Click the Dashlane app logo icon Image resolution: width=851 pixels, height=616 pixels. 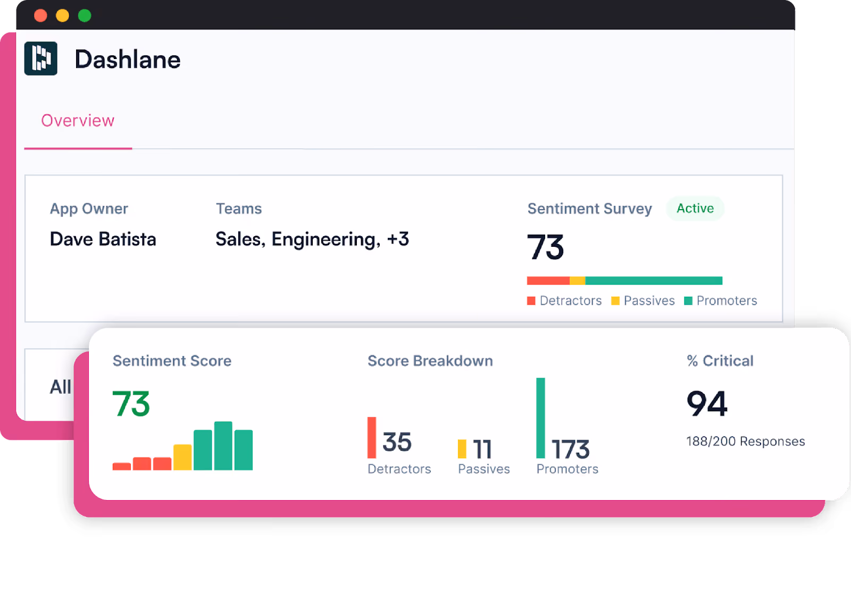[40, 59]
